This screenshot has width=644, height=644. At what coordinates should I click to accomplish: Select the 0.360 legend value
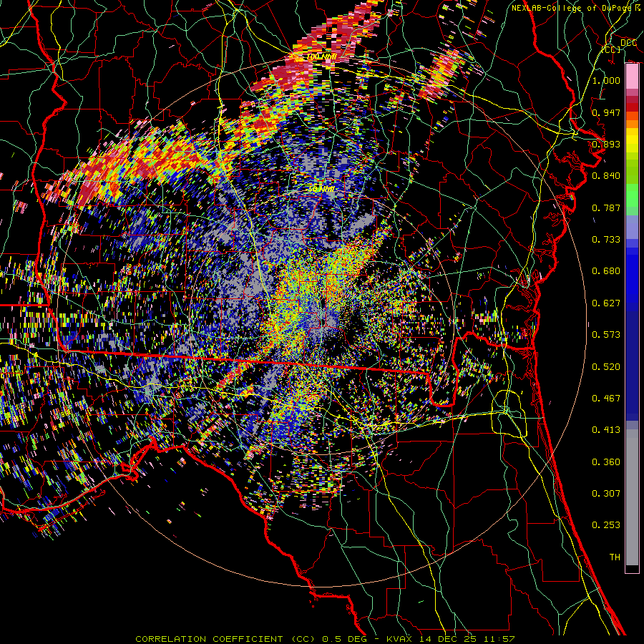pyautogui.click(x=606, y=462)
